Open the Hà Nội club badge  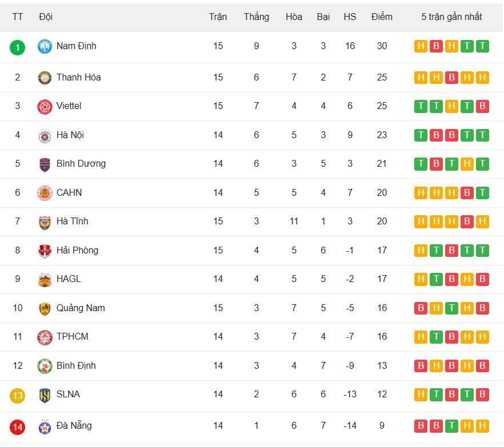(45, 135)
